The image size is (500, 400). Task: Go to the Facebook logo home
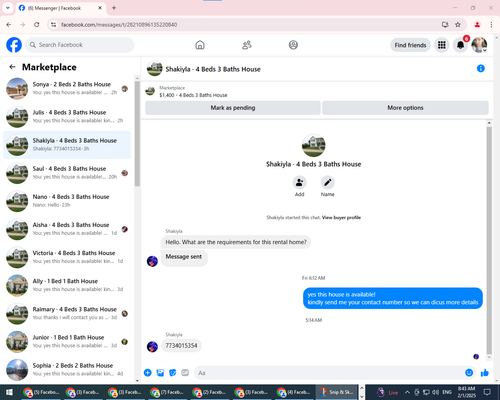(x=14, y=45)
